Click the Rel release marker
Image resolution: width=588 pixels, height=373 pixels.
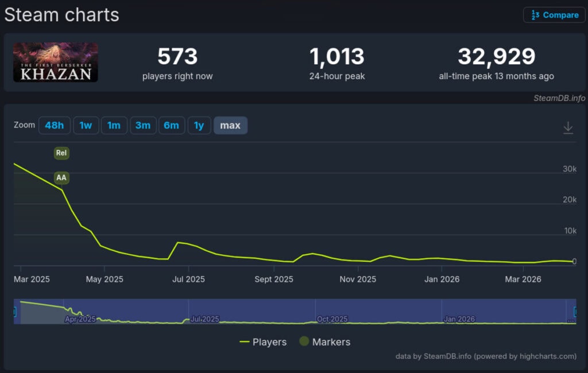coord(61,153)
